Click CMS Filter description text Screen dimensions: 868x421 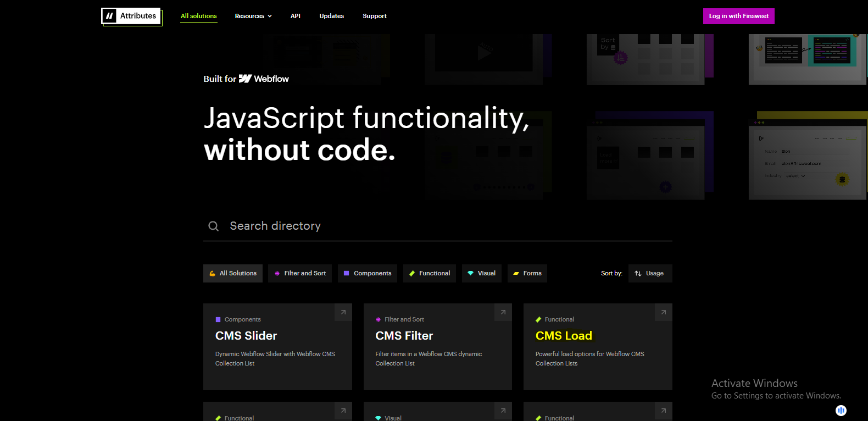pos(429,359)
